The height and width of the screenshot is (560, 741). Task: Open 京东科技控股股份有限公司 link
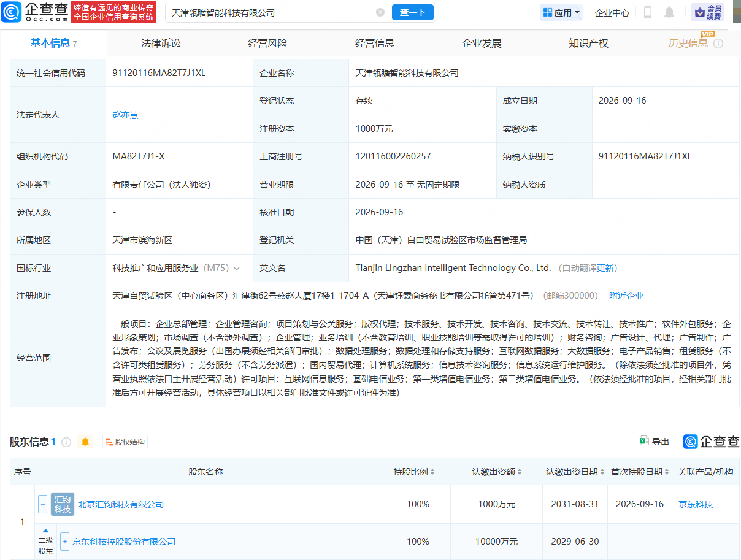[x=124, y=542]
